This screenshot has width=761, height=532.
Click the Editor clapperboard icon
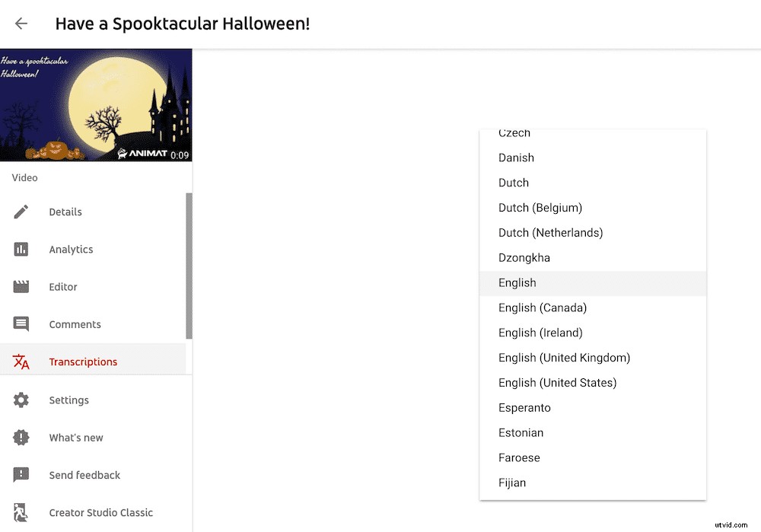click(x=21, y=287)
